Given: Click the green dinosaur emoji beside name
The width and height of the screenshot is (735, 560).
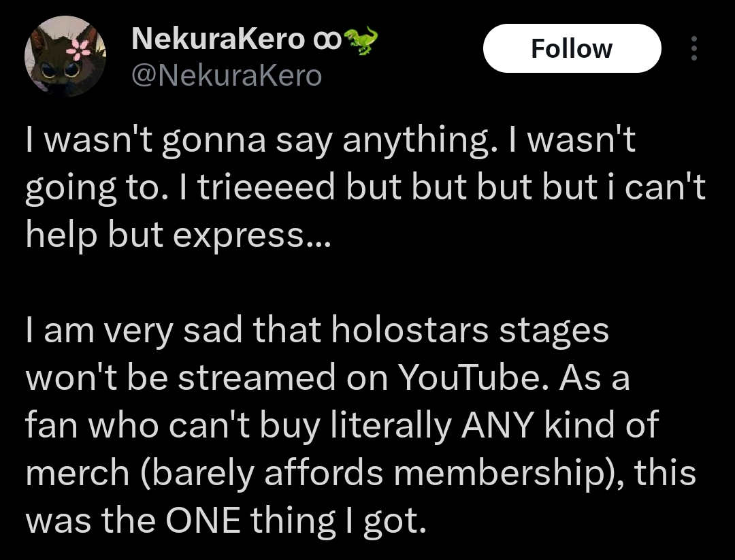Looking at the screenshot, I should click(361, 40).
